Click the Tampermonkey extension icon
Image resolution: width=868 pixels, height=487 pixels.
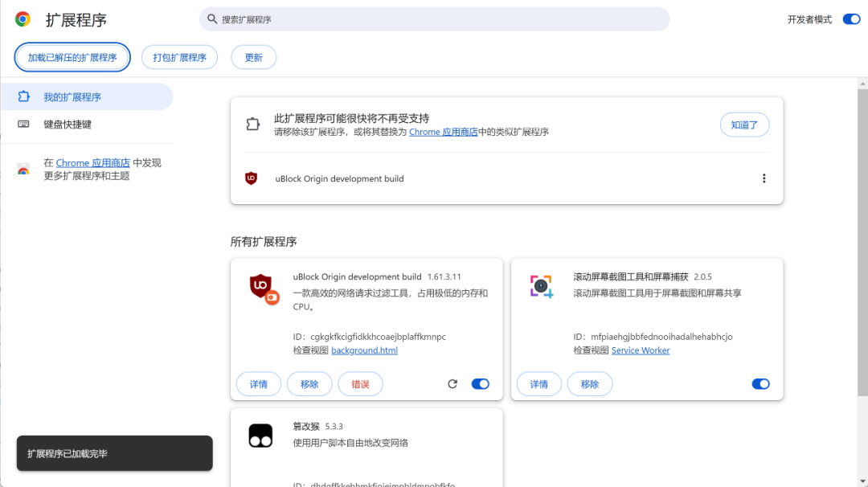click(x=260, y=436)
